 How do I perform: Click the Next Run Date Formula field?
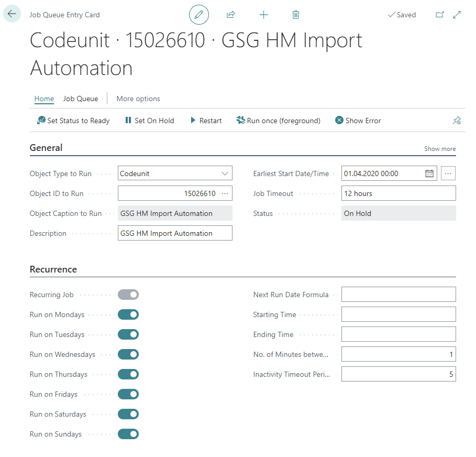(x=398, y=295)
